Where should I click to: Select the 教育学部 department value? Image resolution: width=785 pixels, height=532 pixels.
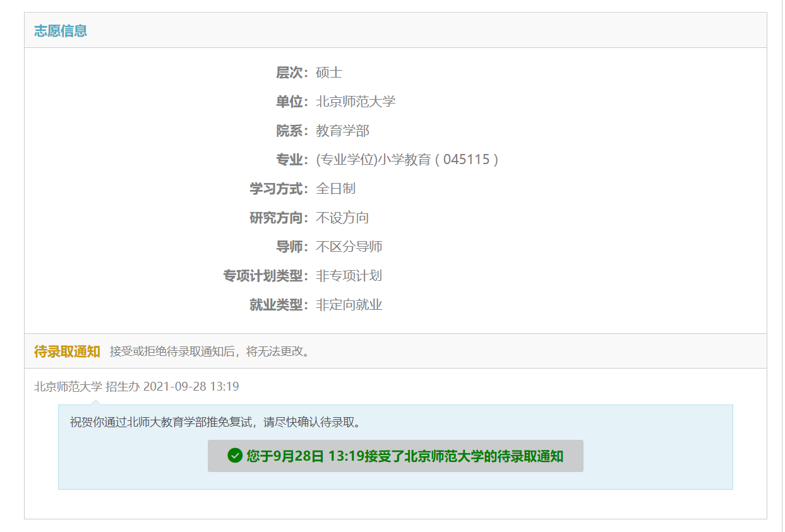[x=342, y=131]
